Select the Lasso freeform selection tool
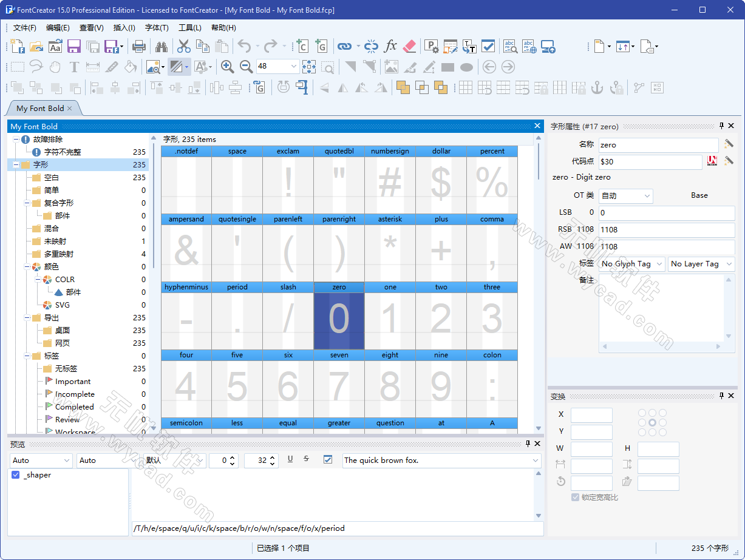This screenshot has width=745, height=560. pyautogui.click(x=36, y=67)
